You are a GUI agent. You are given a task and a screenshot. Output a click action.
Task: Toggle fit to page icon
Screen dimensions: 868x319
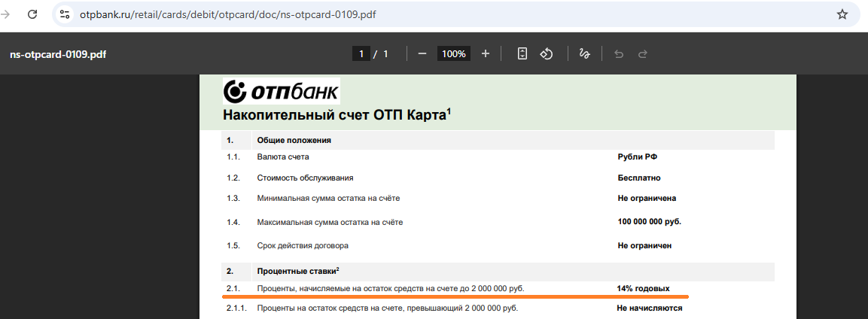pos(522,53)
